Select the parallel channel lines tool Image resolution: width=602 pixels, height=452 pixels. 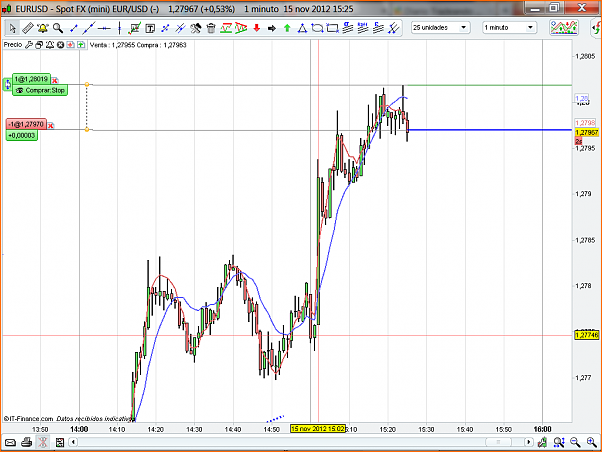click(180, 28)
